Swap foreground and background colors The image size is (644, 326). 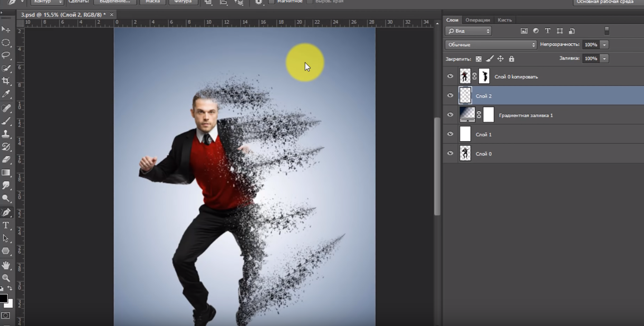9,289
